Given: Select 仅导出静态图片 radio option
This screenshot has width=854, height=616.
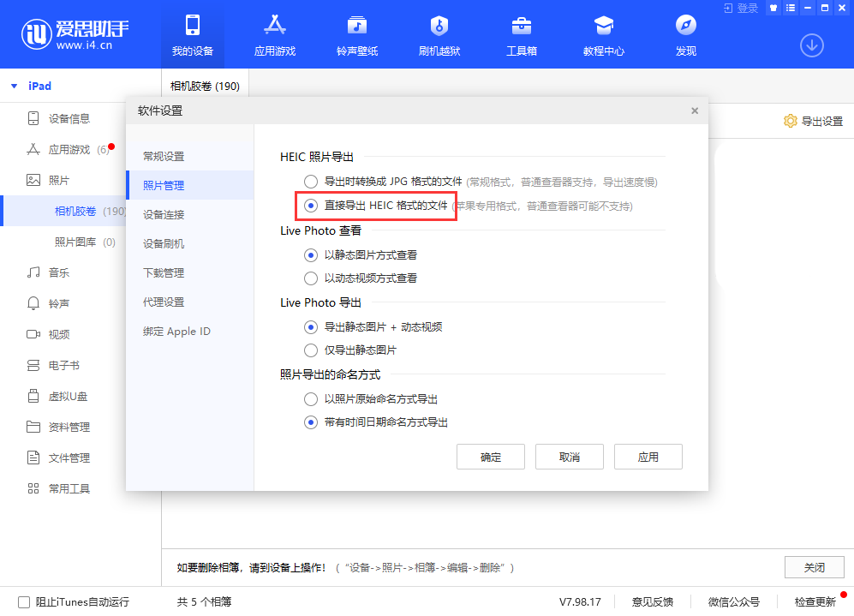Looking at the screenshot, I should coord(310,350).
